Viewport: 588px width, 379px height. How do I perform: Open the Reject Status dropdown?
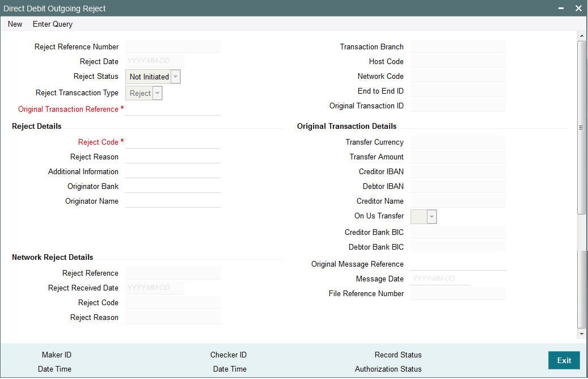175,76
